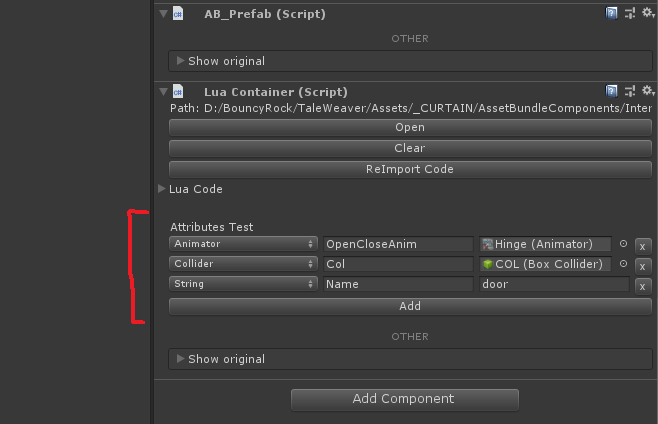
Task: Click the Lua Container C# script icon
Action: click(178, 91)
